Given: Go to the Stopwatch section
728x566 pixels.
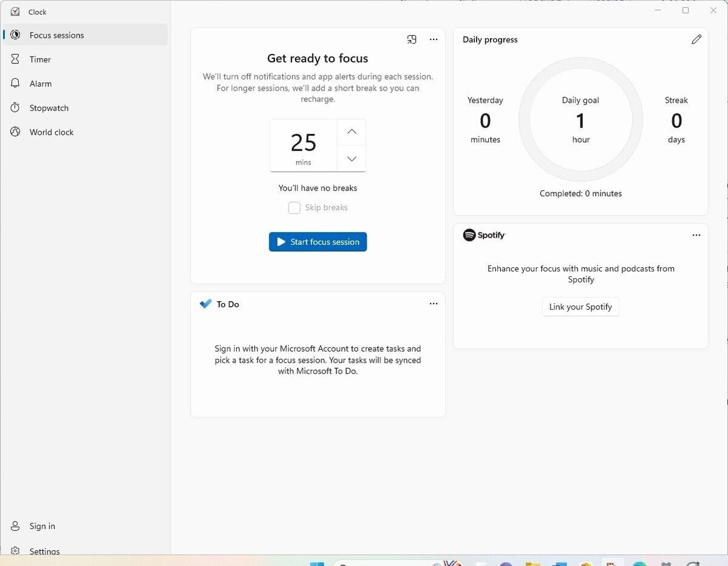Looking at the screenshot, I should click(x=86, y=107).
